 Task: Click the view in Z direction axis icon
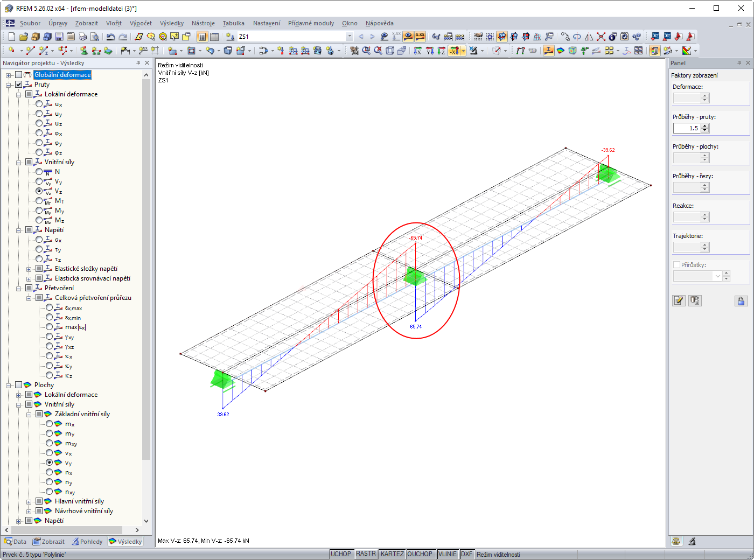[442, 51]
